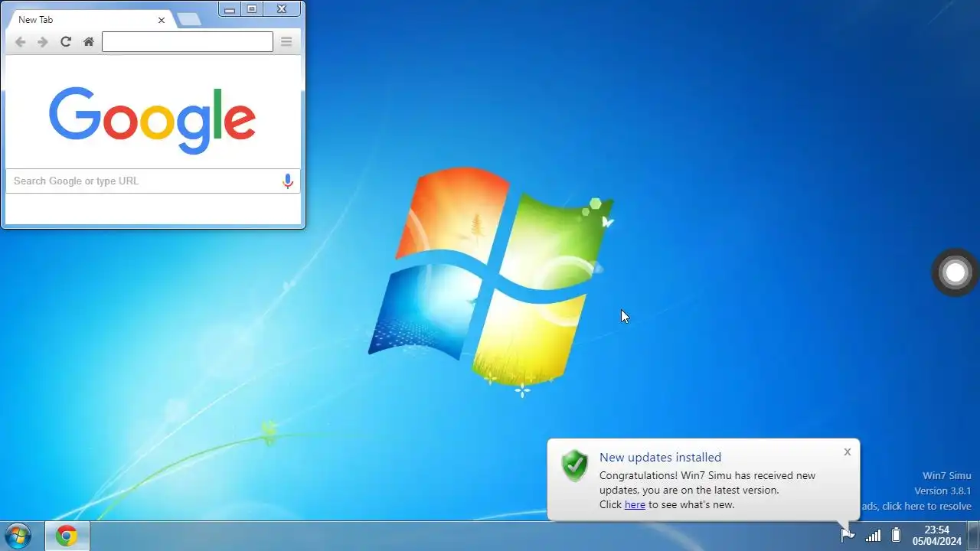980x551 pixels.
Task: Go forward in the Chrome browser
Action: coord(43,42)
